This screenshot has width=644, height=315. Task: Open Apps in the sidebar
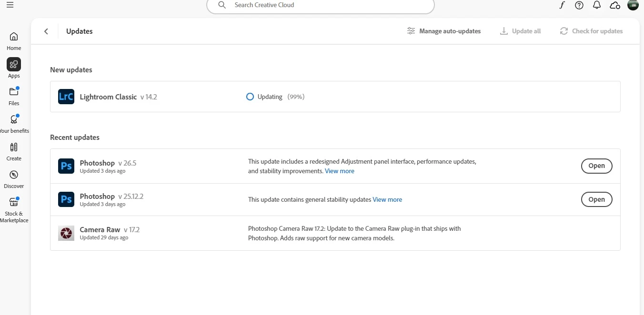(x=14, y=69)
